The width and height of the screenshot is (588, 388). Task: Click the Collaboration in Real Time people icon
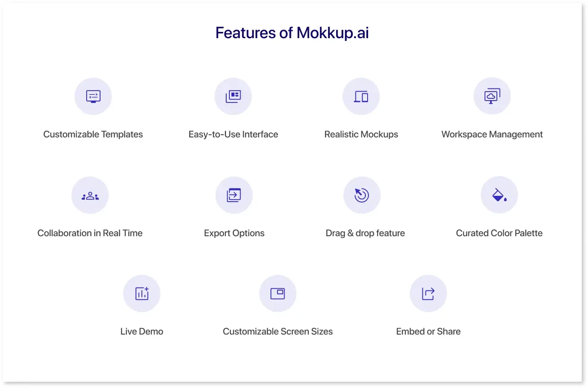click(x=90, y=195)
